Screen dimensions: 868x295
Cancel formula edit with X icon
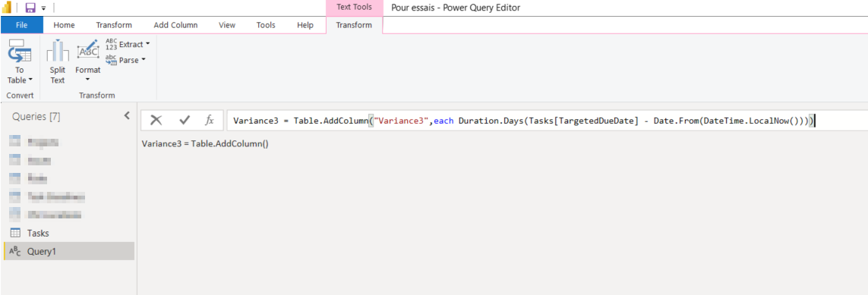[156, 121]
